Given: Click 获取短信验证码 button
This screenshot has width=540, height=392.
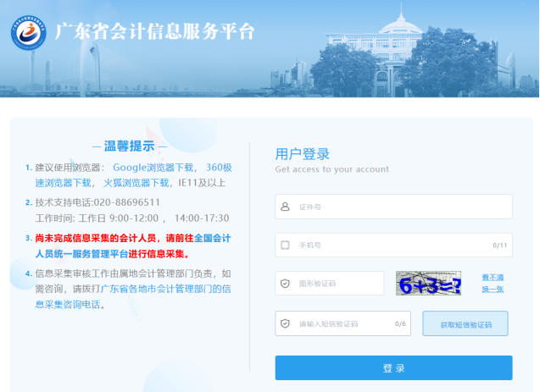Looking at the screenshot, I should point(465,323).
